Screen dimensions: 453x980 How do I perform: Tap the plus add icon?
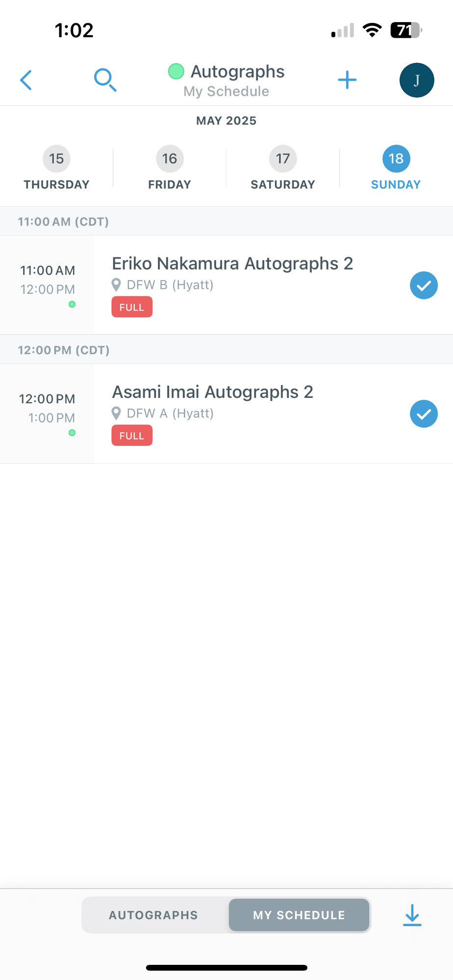click(x=347, y=80)
